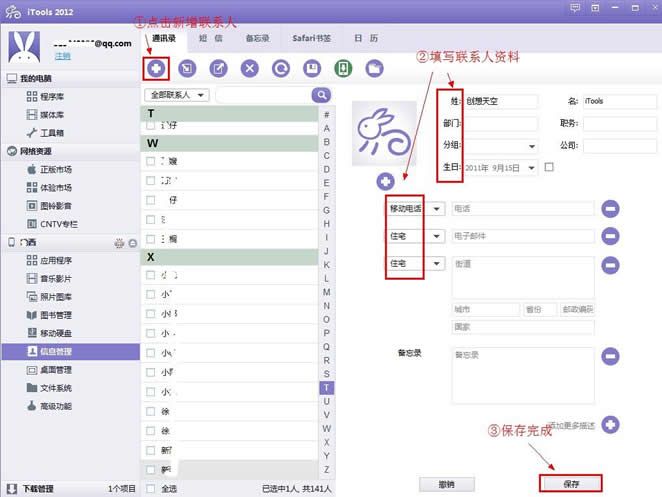The width and height of the screenshot is (662, 497).
Task: Open the feedback chat icon in title bar
Action: click(575, 8)
